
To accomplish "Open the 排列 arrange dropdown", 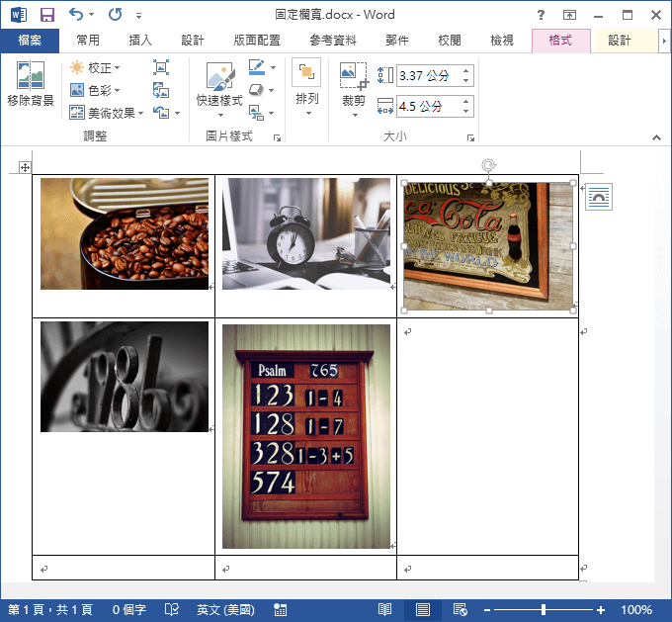I will 307,87.
